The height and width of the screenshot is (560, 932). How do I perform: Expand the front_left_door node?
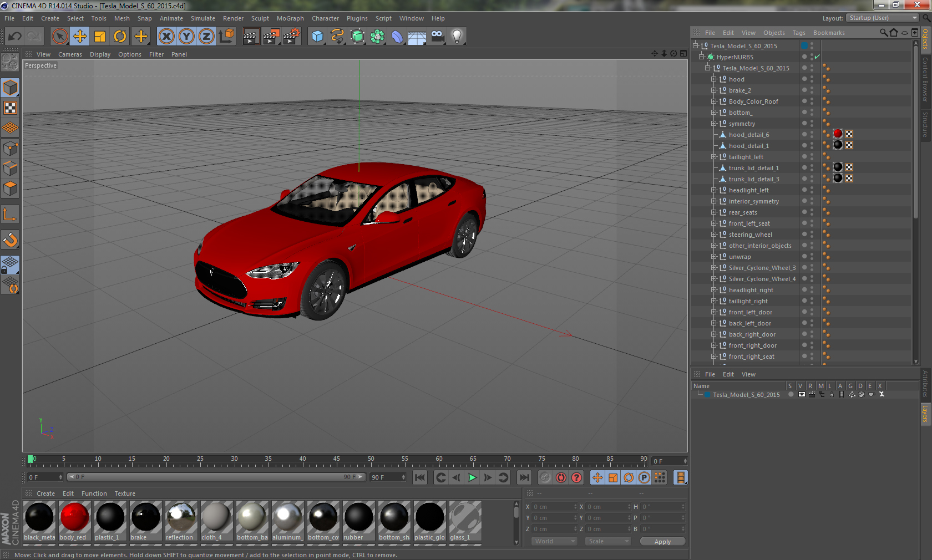point(714,312)
